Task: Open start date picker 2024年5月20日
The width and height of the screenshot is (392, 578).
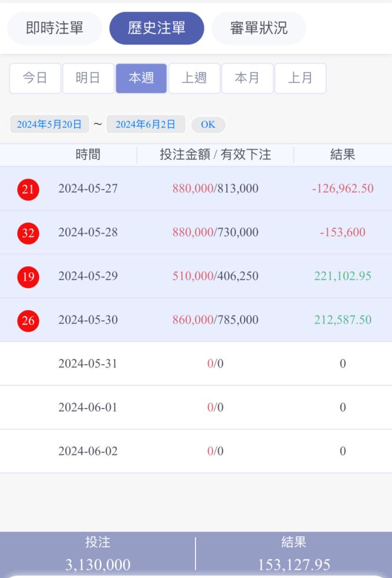Action: pos(49,124)
